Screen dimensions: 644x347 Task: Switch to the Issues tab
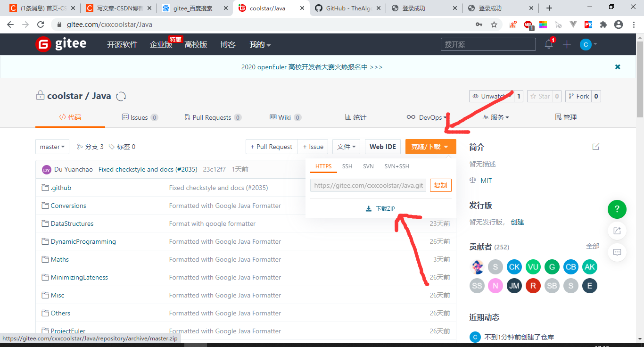140,117
